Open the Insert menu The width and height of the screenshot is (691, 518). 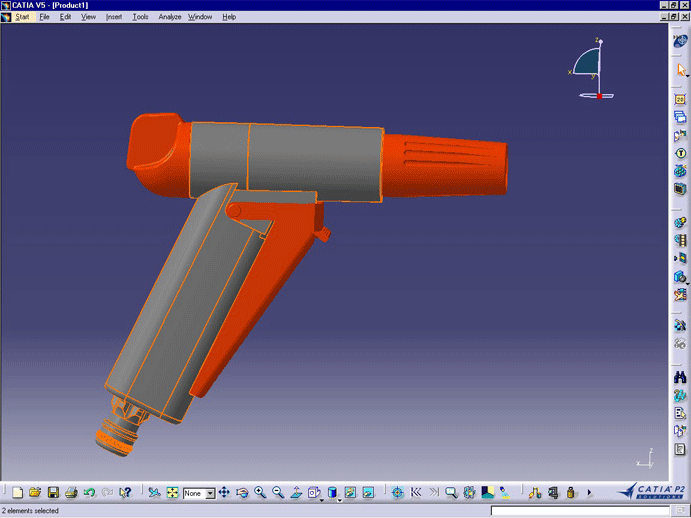114,17
